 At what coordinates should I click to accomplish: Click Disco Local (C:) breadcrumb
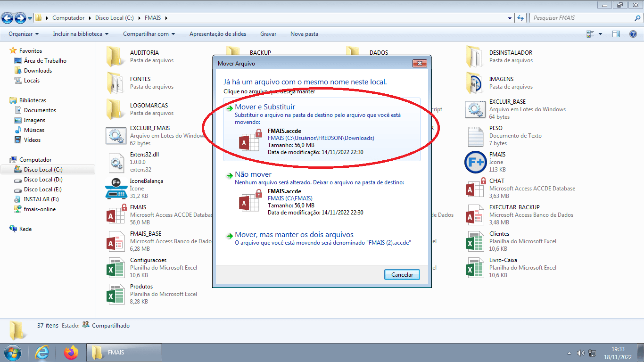coord(115,18)
